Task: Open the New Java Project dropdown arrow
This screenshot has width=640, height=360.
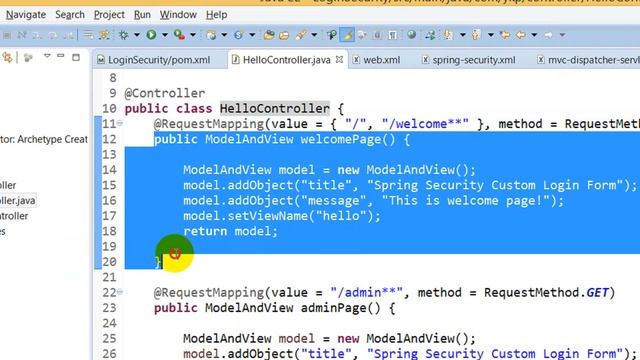Action: point(224,35)
